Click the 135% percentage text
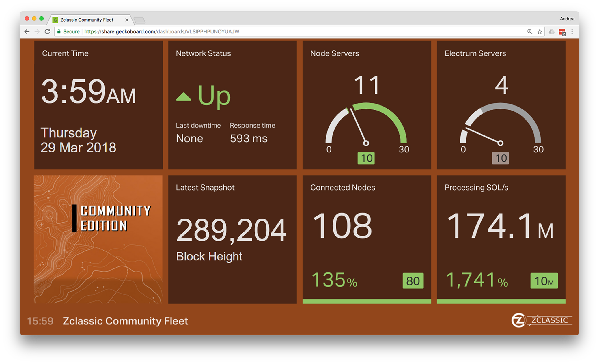Viewport: 599px width, 364px height. (x=334, y=280)
